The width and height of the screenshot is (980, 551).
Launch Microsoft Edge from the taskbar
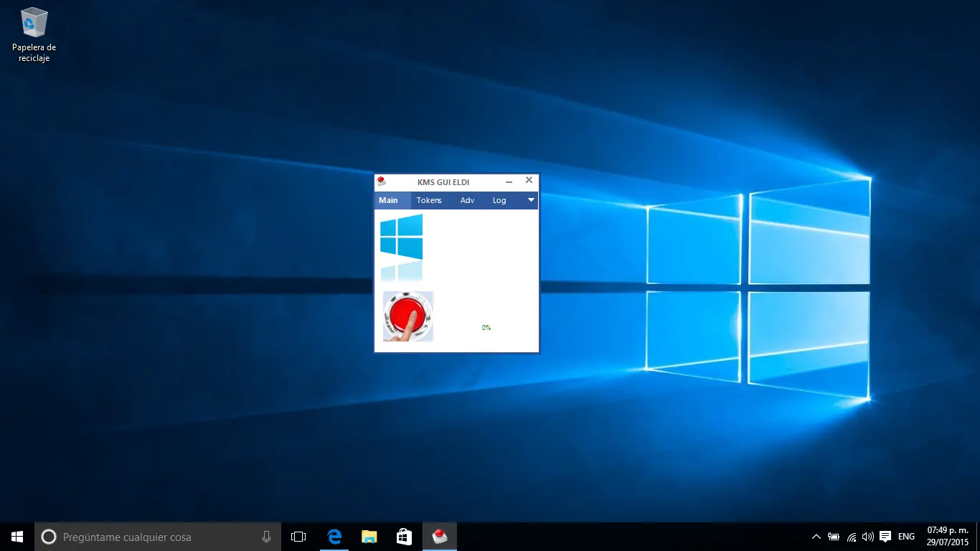pos(334,537)
